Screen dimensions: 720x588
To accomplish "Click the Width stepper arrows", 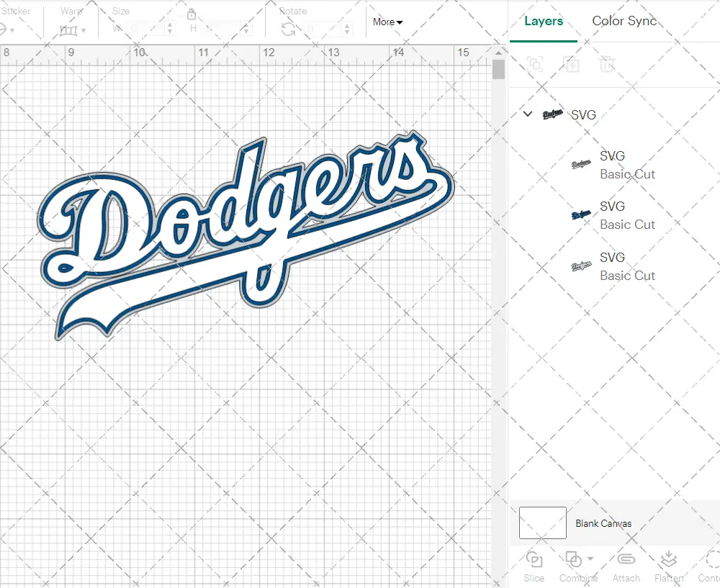I will click(171, 29).
